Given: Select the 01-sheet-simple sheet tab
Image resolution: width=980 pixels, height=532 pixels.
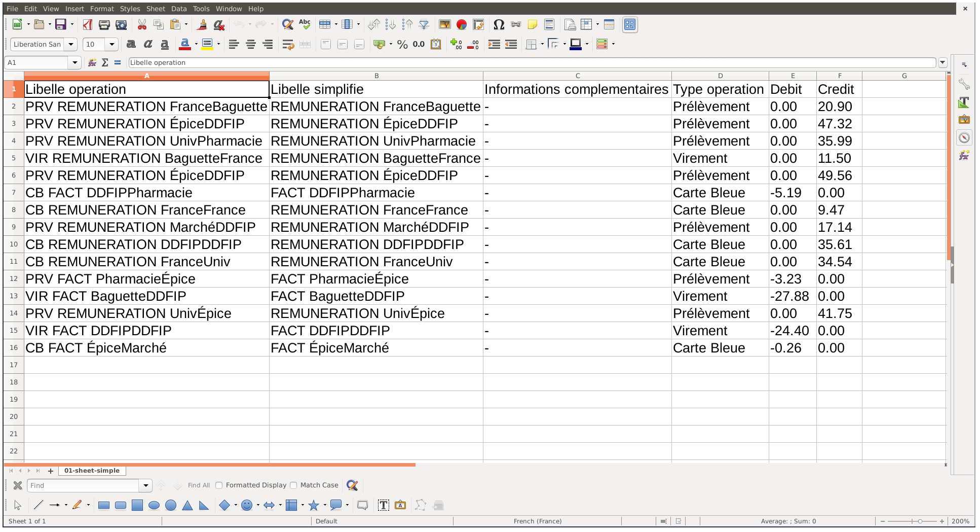Looking at the screenshot, I should [92, 471].
